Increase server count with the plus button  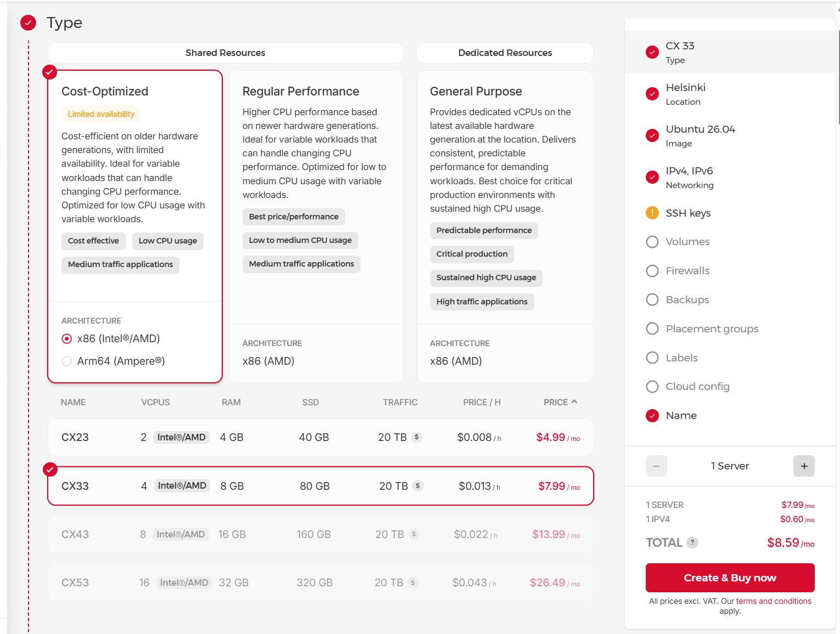pyautogui.click(x=804, y=466)
